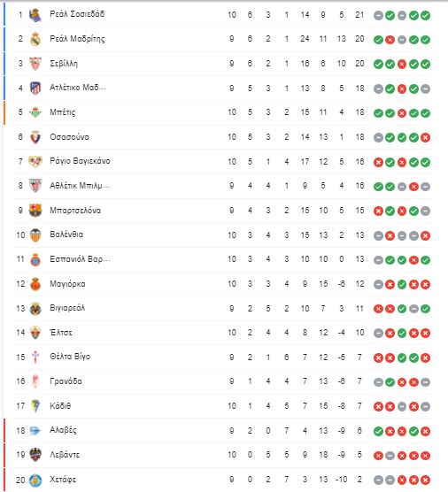Click Alavés's first green win form icon
Viewport: 448px width, 492px height.
point(378,431)
